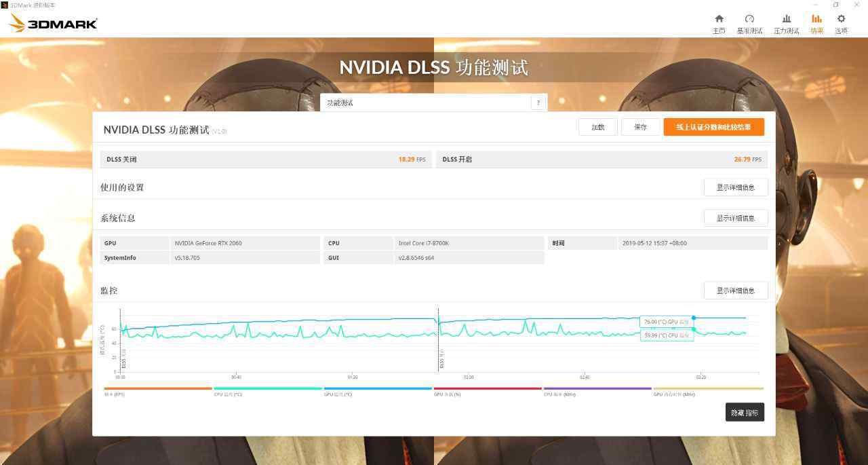This screenshot has height=465, width=868.
Task: Click the DLSS 关闭 score of 18.29 FPS
Action: click(412, 160)
